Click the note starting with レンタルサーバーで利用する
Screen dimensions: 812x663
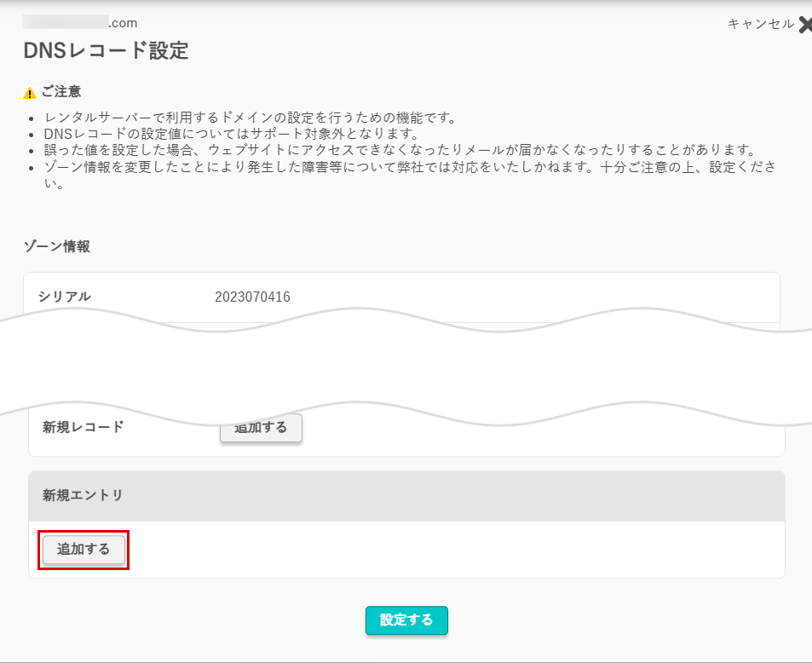click(251, 118)
